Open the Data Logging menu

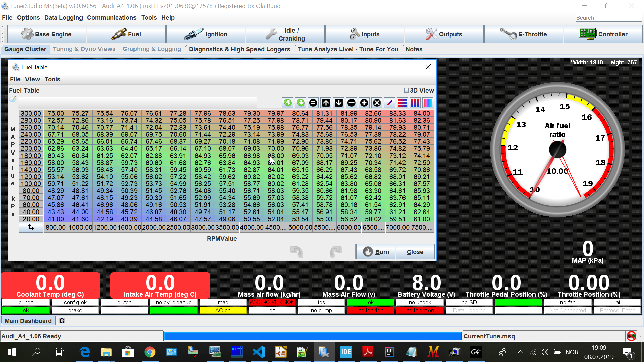(63, 18)
